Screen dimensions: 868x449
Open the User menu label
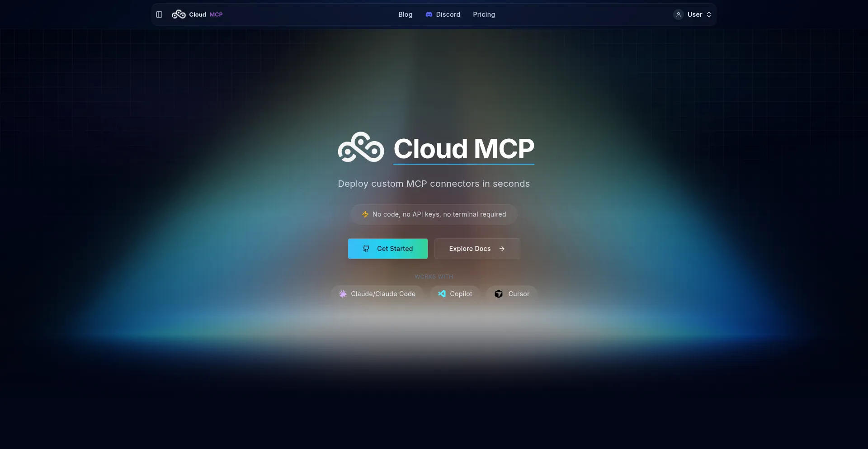click(x=694, y=14)
